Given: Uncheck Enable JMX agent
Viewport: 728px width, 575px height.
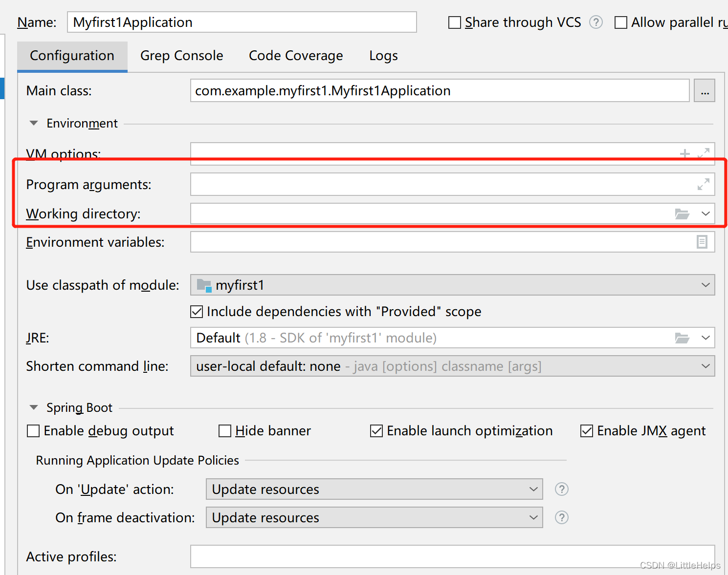Looking at the screenshot, I should [x=586, y=431].
